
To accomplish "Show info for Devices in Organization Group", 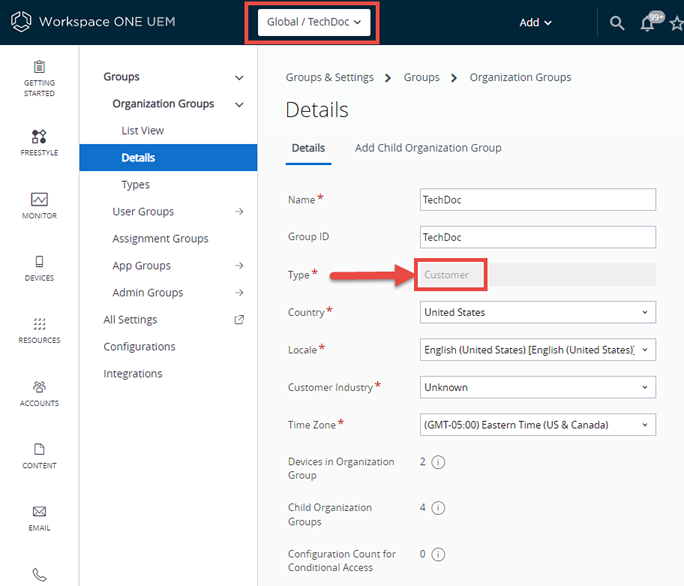I will click(438, 462).
